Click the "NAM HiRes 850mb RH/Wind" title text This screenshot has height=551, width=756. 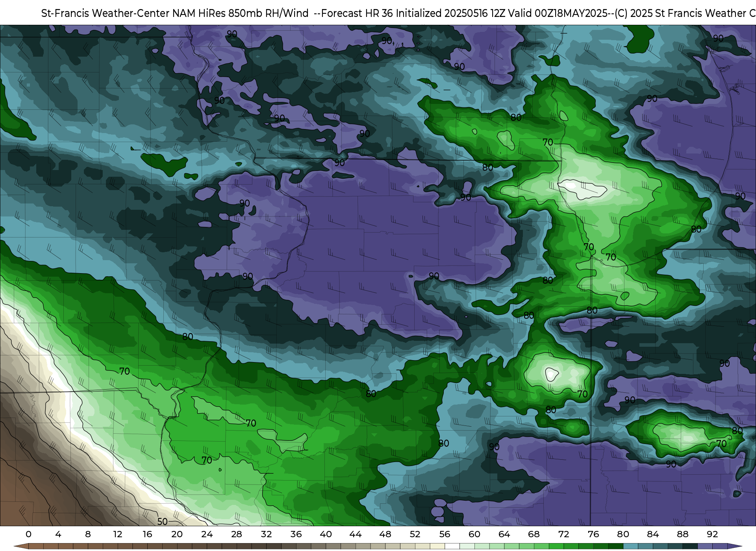coord(240,13)
